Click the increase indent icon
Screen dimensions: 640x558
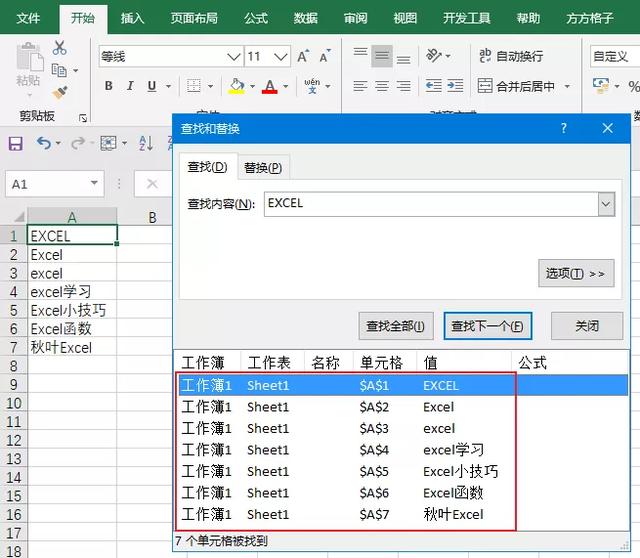point(455,86)
